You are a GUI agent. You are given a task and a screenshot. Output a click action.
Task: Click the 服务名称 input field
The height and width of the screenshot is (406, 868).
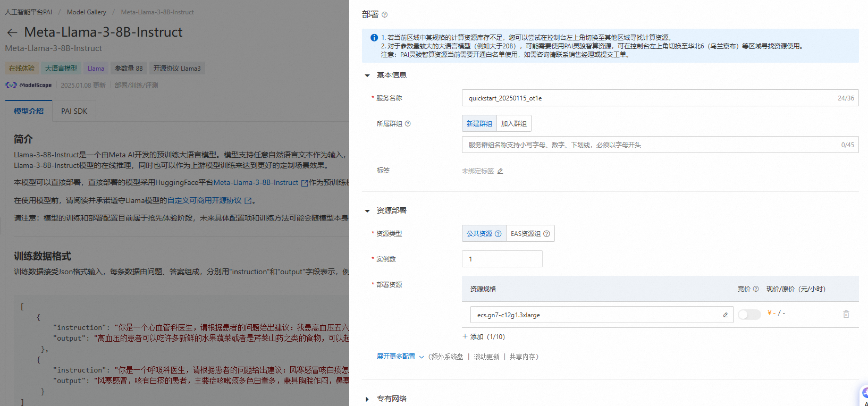(660, 98)
